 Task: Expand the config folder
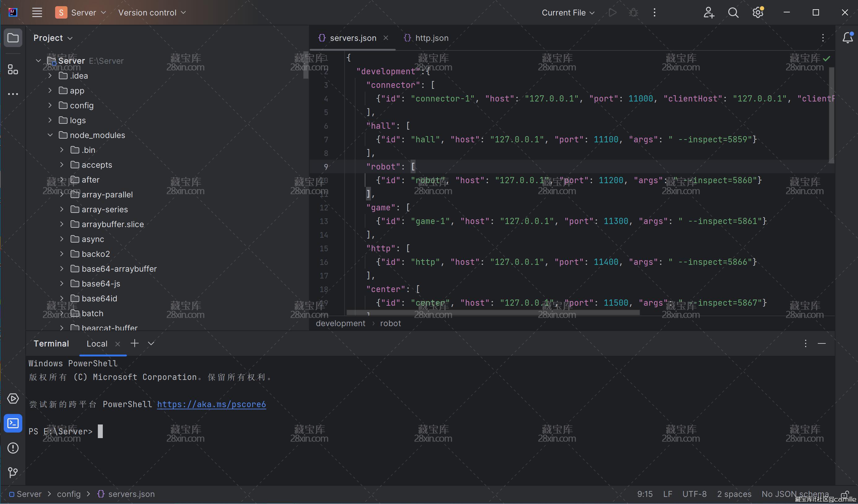pos(50,106)
